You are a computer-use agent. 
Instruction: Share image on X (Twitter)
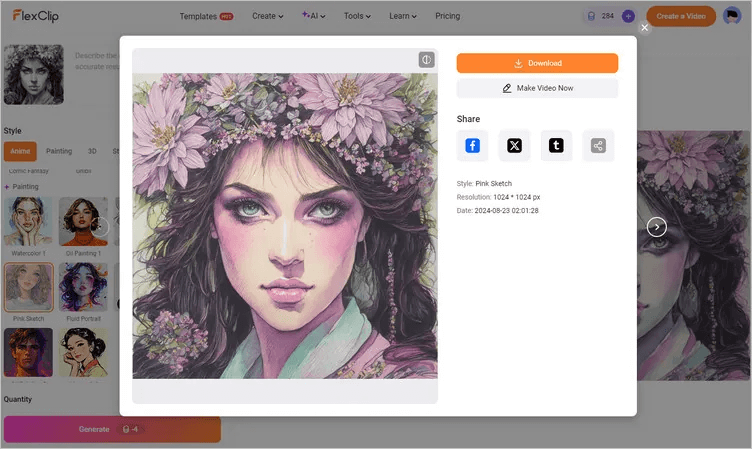(514, 146)
